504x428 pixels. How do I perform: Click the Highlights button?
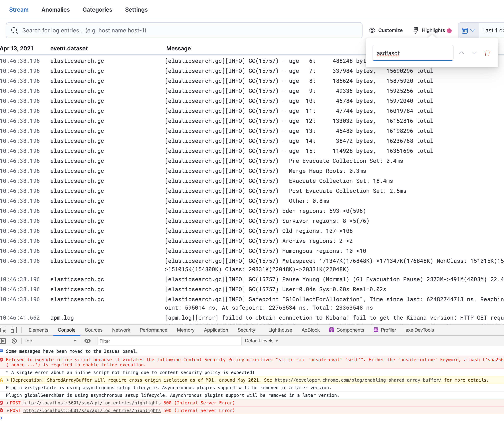click(x=432, y=31)
